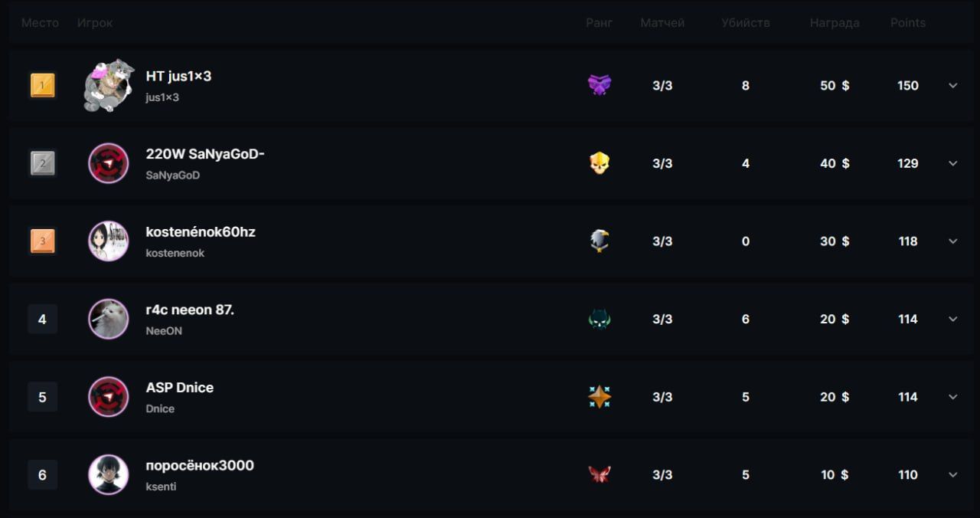Click the teal rank icon for r4c neeon 87.
Screen dimensions: 980x518
[x=599, y=319]
